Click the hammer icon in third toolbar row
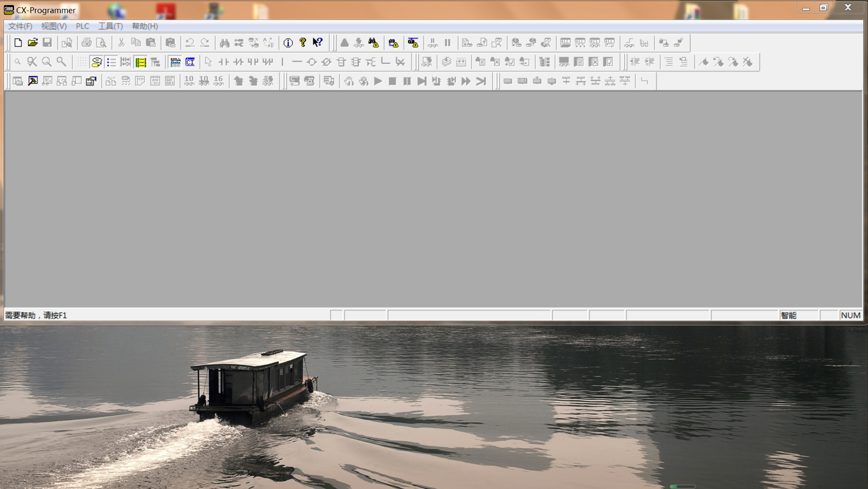 tap(33, 81)
